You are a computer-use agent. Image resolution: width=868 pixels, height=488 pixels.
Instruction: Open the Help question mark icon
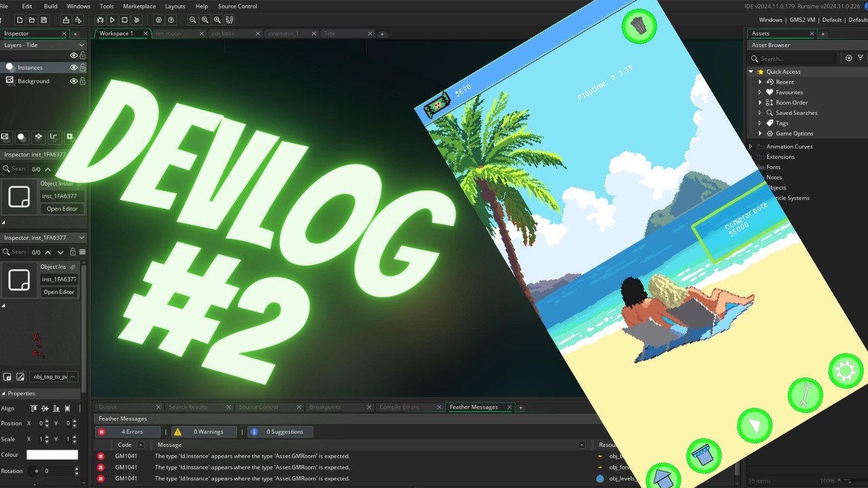(x=171, y=20)
